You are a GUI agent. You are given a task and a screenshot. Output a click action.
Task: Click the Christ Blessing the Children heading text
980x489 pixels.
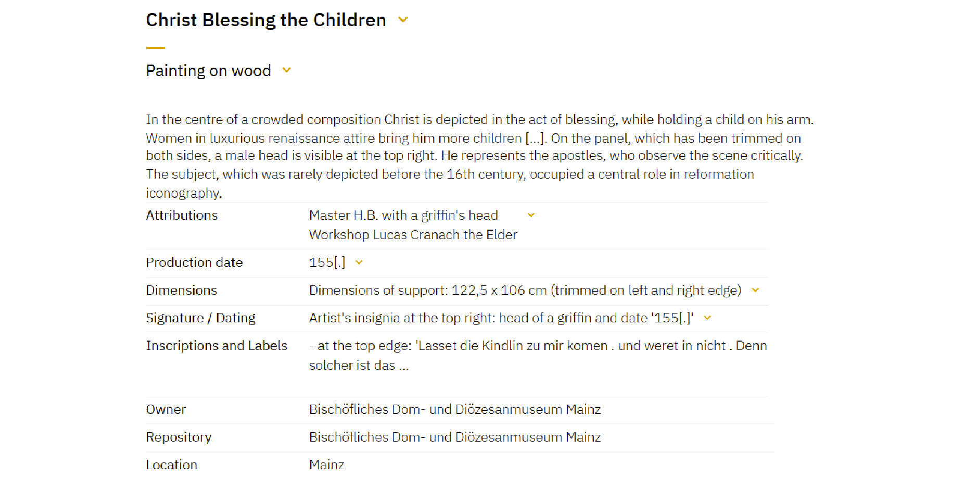click(266, 20)
